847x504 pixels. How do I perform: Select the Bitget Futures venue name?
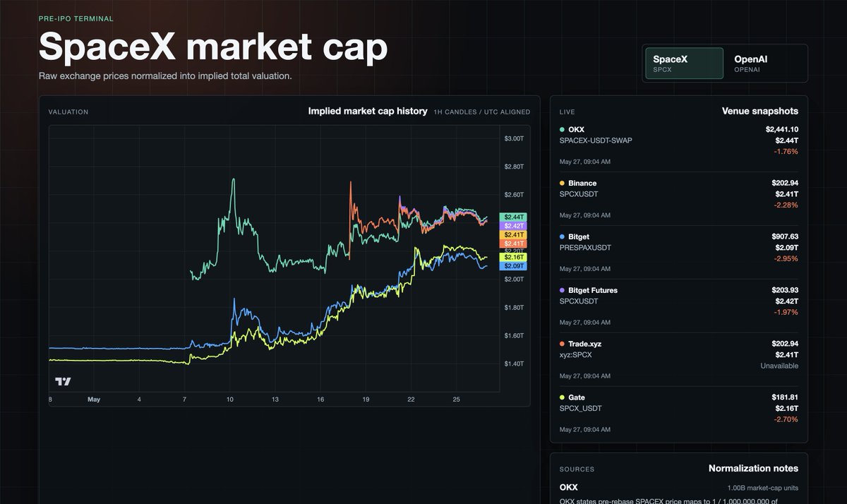pyautogui.click(x=593, y=291)
